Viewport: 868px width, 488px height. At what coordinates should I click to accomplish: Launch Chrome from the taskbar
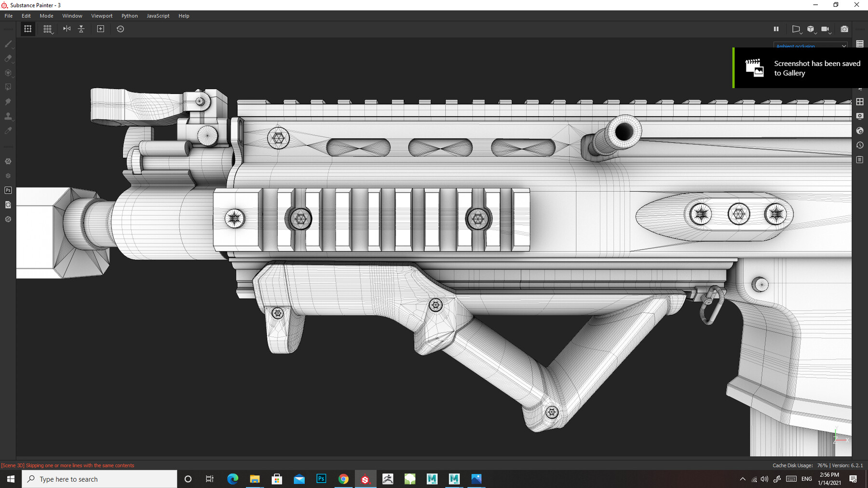(x=343, y=479)
